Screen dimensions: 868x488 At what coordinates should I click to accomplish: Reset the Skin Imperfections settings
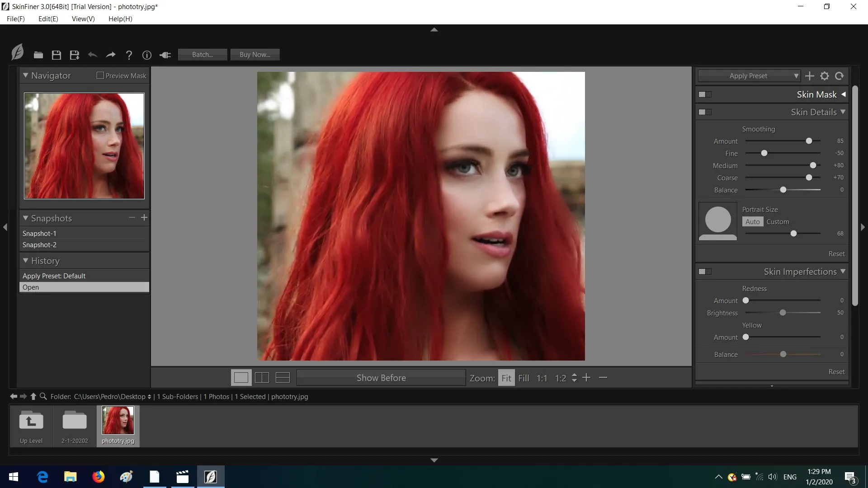836,371
